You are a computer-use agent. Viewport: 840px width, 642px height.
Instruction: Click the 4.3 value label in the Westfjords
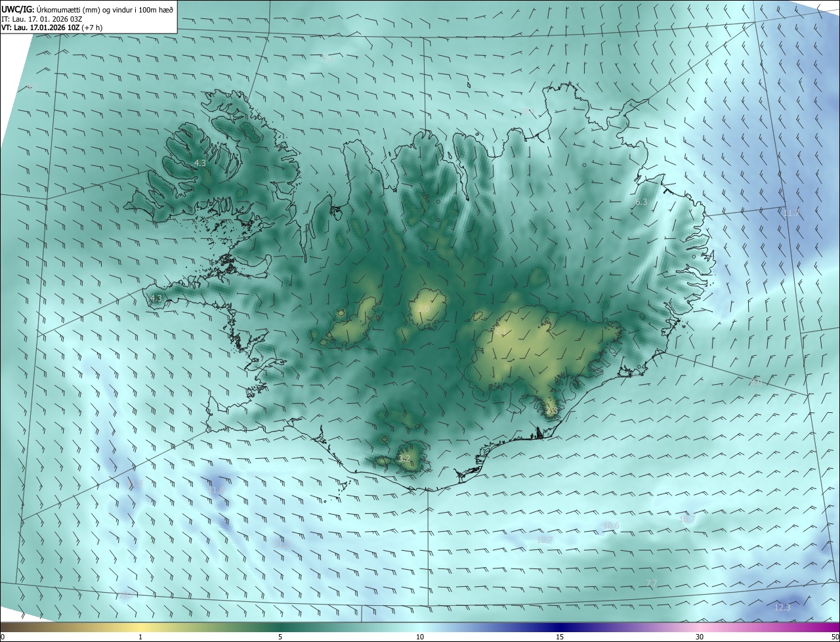click(200, 163)
